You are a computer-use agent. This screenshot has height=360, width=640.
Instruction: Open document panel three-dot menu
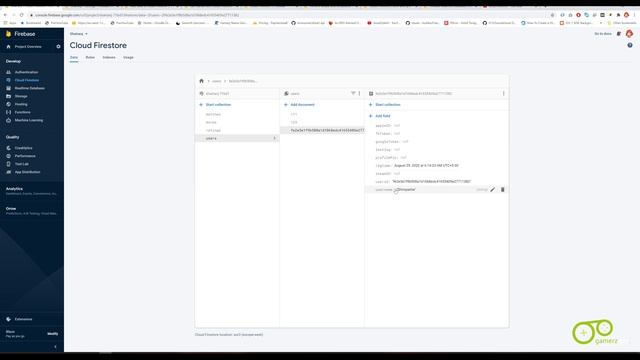coord(503,93)
